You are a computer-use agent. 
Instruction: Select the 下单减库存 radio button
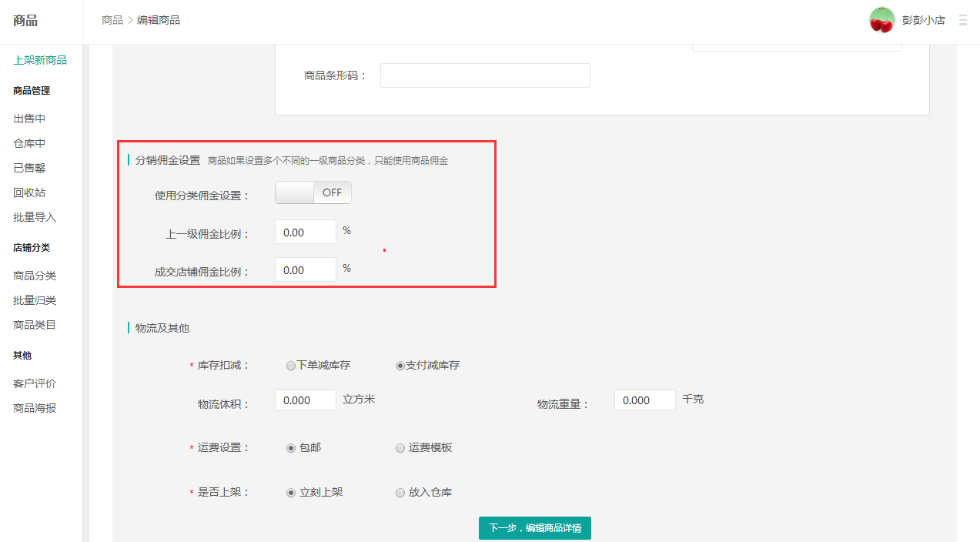click(291, 366)
